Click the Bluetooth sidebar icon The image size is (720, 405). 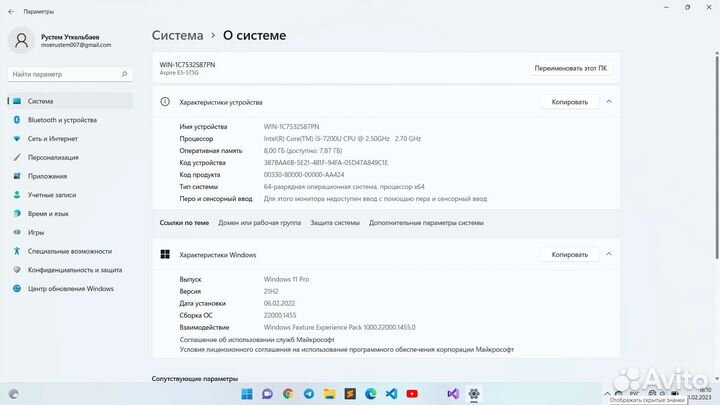tap(17, 120)
